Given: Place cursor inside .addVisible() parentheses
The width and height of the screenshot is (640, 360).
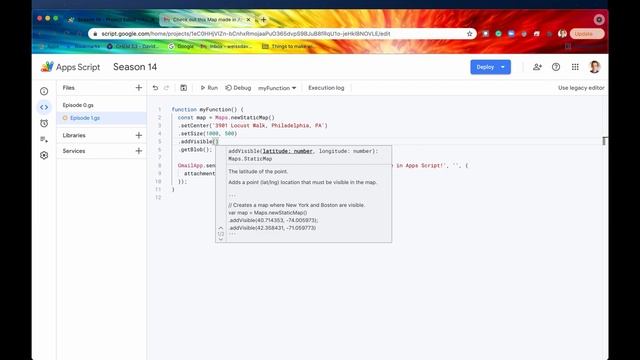Looking at the screenshot, I should [216, 142].
